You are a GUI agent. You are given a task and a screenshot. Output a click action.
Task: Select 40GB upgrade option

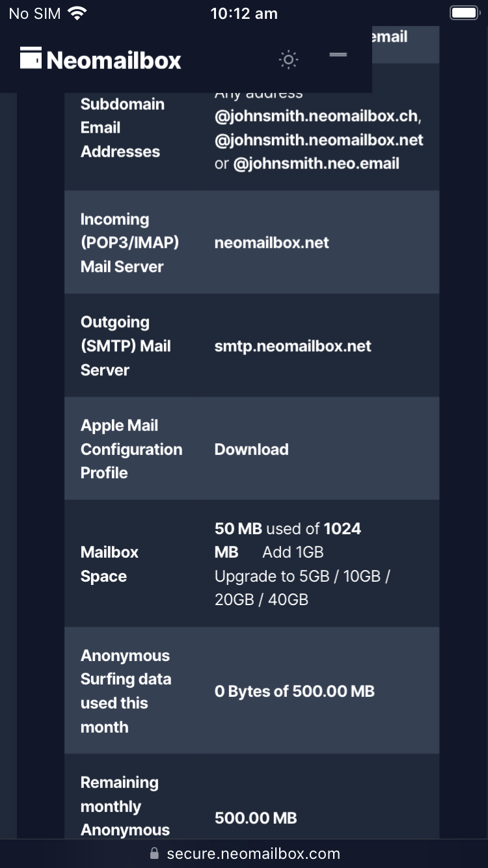[288, 599]
